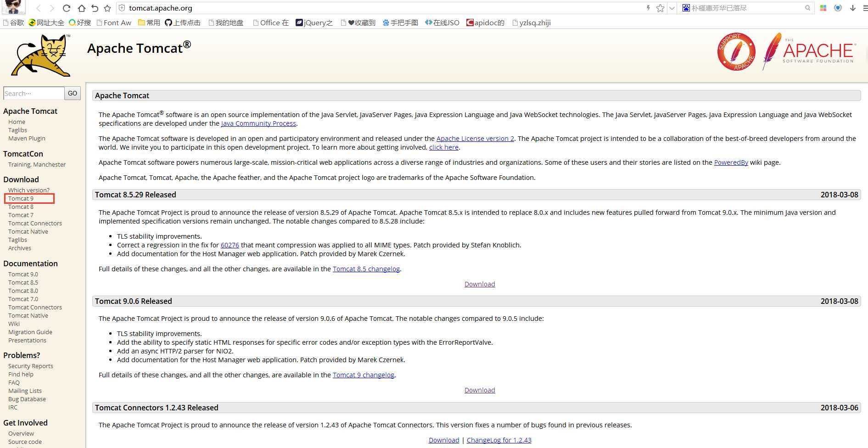Open Home in the sidebar
868x448 pixels.
[17, 122]
